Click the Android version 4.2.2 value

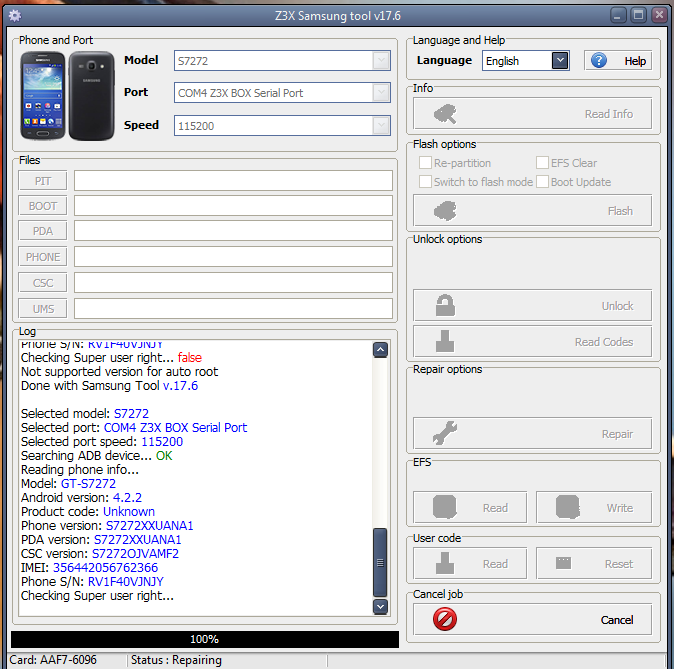tap(127, 497)
